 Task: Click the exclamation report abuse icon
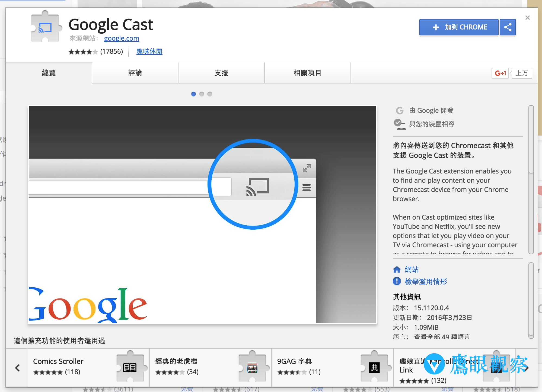click(x=397, y=281)
